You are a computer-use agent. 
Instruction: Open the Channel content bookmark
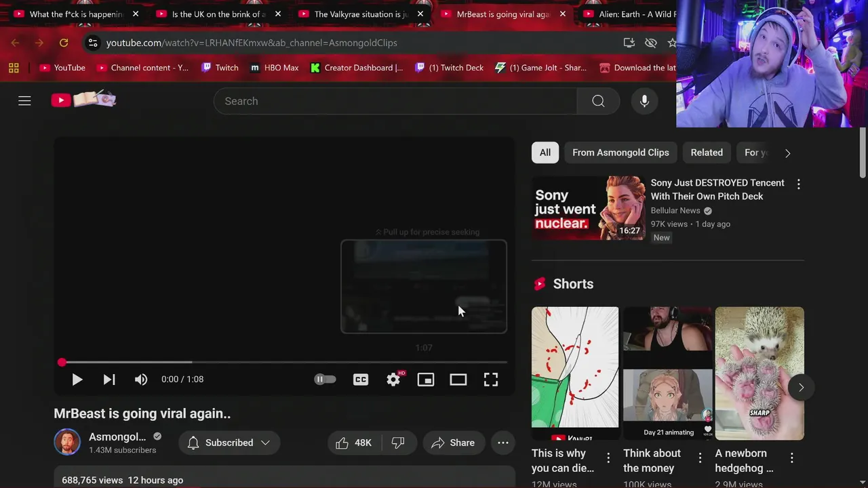pyautogui.click(x=143, y=68)
